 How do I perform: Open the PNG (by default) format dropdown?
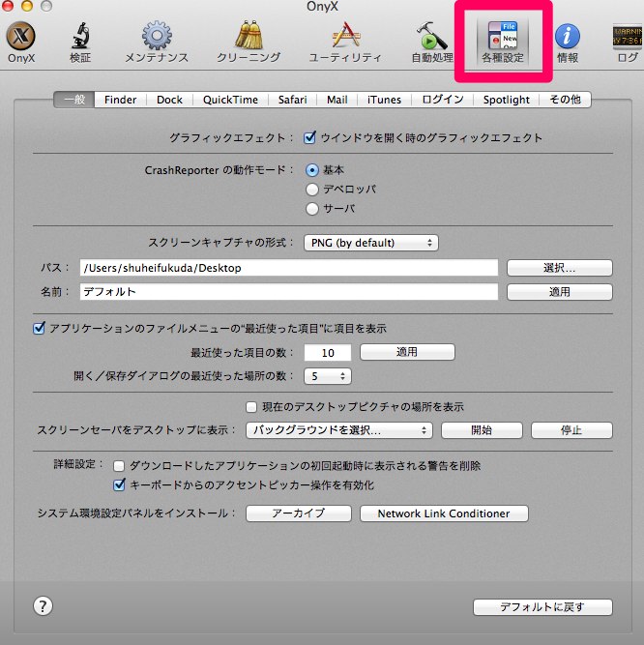[371, 243]
